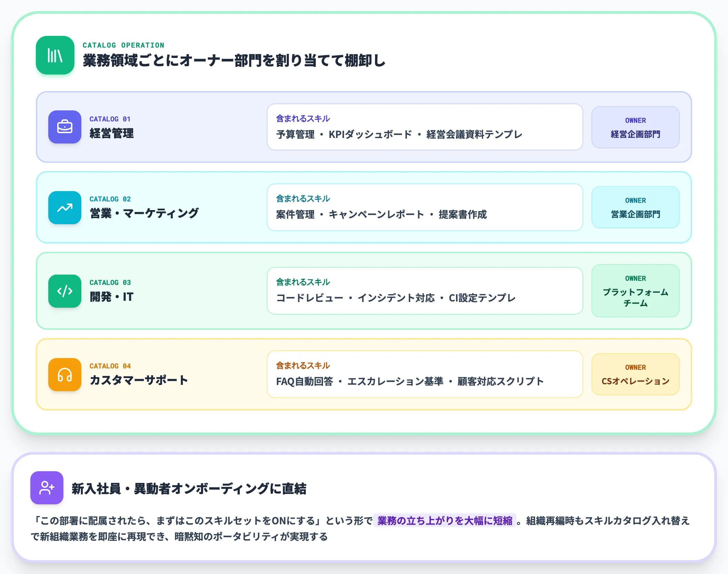Viewport: 728px width, 574px height.
Task: Click the trending chart icon for 営業・マーケティング
Action: pyautogui.click(x=65, y=208)
